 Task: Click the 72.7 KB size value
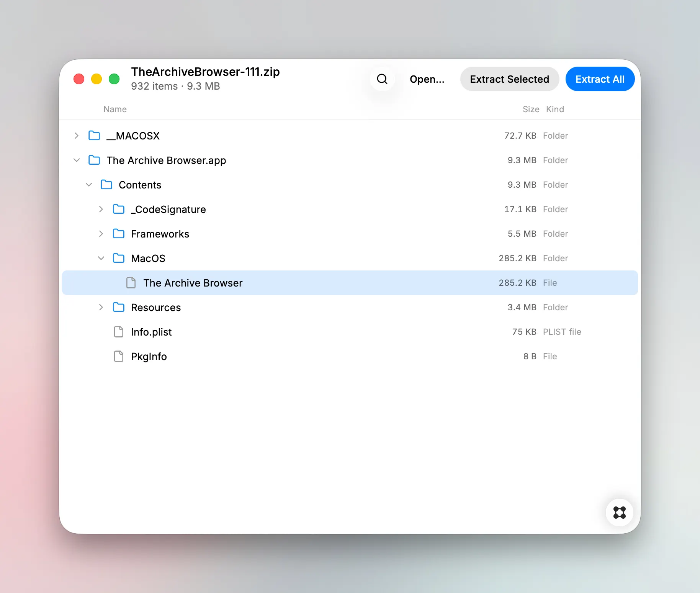click(520, 136)
